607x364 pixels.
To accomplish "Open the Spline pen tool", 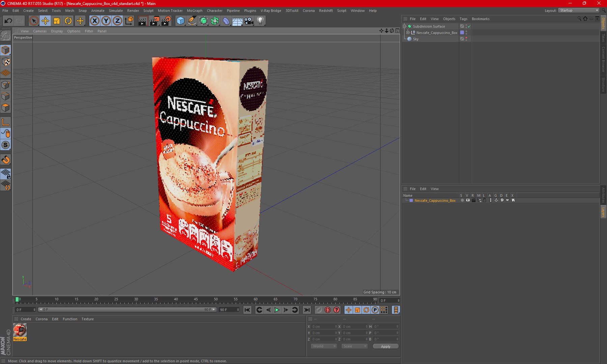I will (192, 21).
